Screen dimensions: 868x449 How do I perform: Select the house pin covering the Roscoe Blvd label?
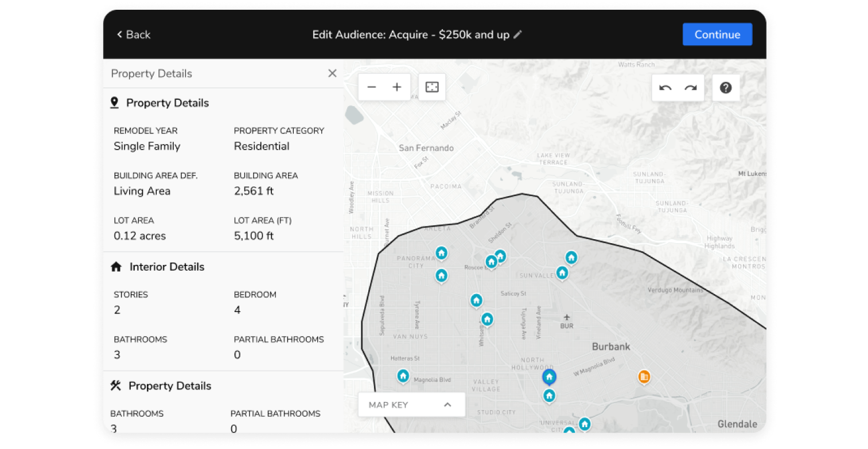[491, 261]
